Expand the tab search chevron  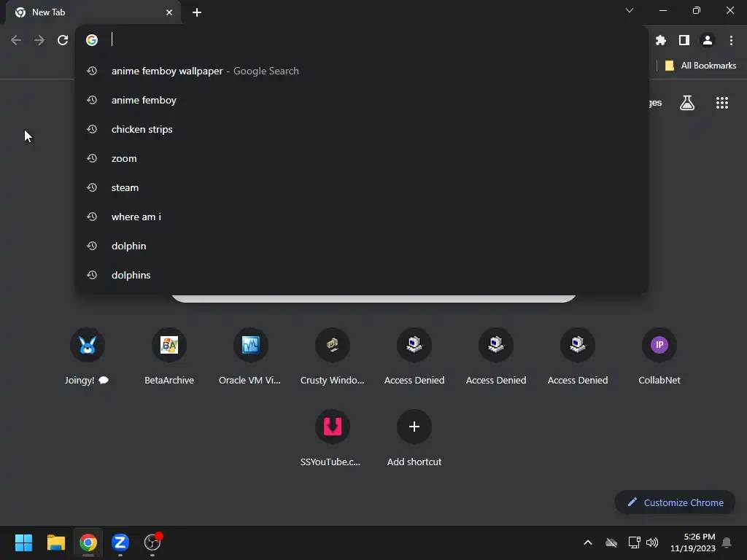[x=630, y=10]
